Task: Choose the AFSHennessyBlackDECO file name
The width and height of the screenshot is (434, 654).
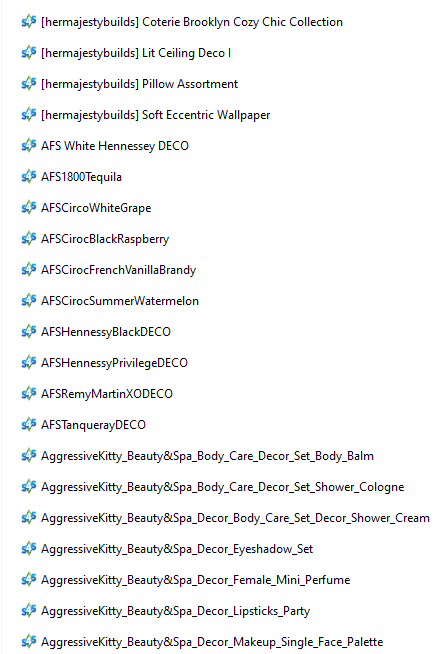Action: pos(106,332)
